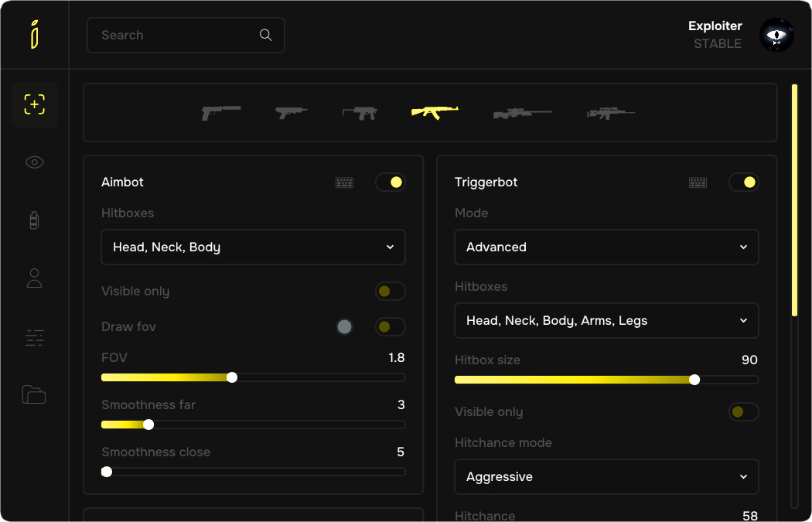Disable the Aimbot toggle
Screen dimensions: 812x522
[x=390, y=183]
